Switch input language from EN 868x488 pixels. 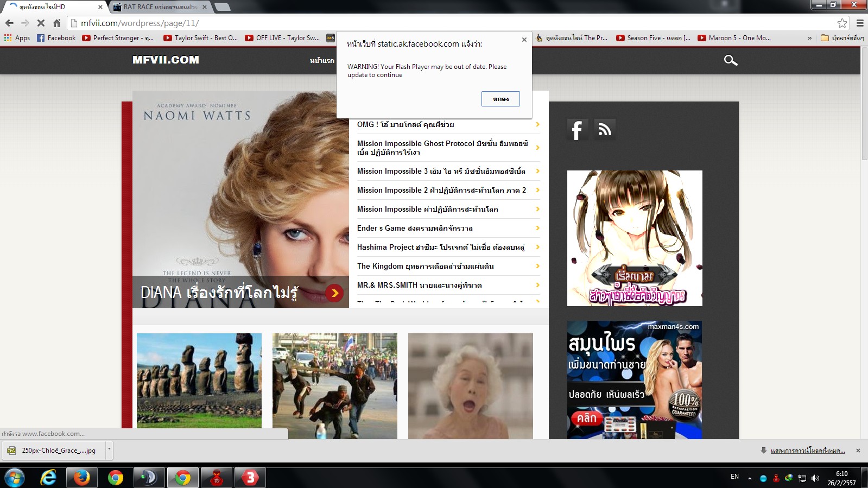(x=734, y=477)
